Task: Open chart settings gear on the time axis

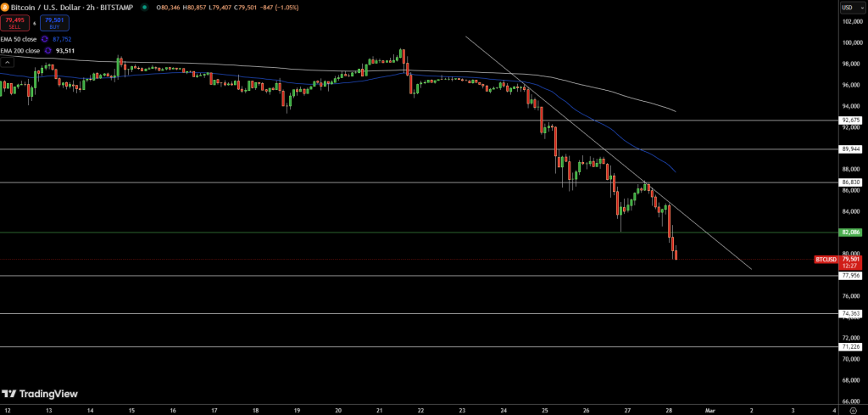Action: pos(853,410)
